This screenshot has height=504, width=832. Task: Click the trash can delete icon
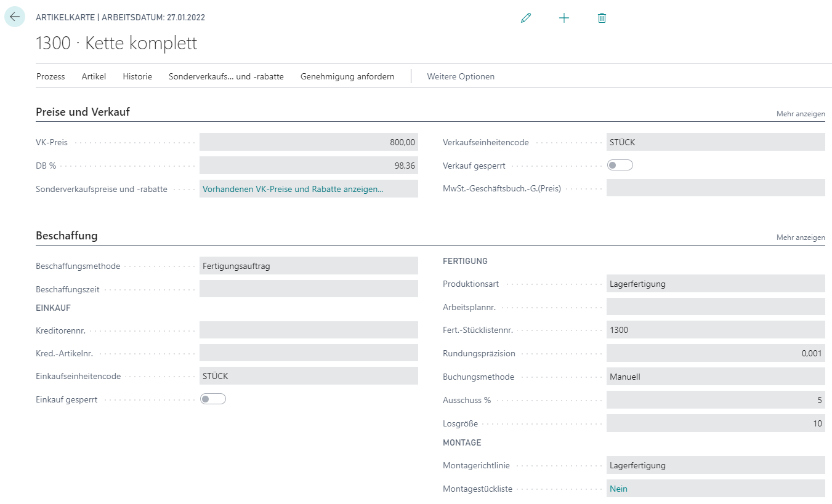[602, 18]
